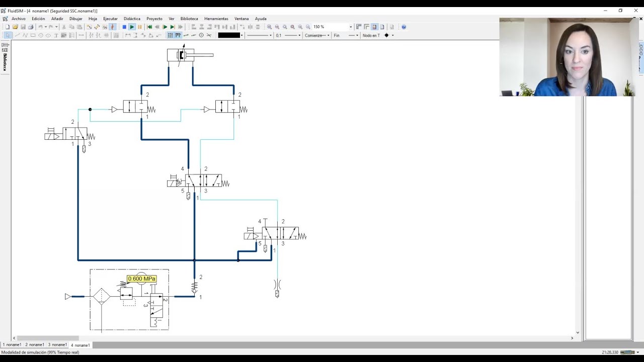Save the circuit with the disk icon
Viewport: 644px width, 362px height.
pos(23,27)
